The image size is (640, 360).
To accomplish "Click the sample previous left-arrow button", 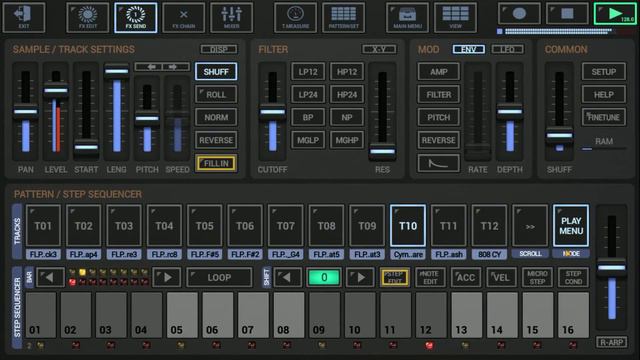I will [x=149, y=67].
